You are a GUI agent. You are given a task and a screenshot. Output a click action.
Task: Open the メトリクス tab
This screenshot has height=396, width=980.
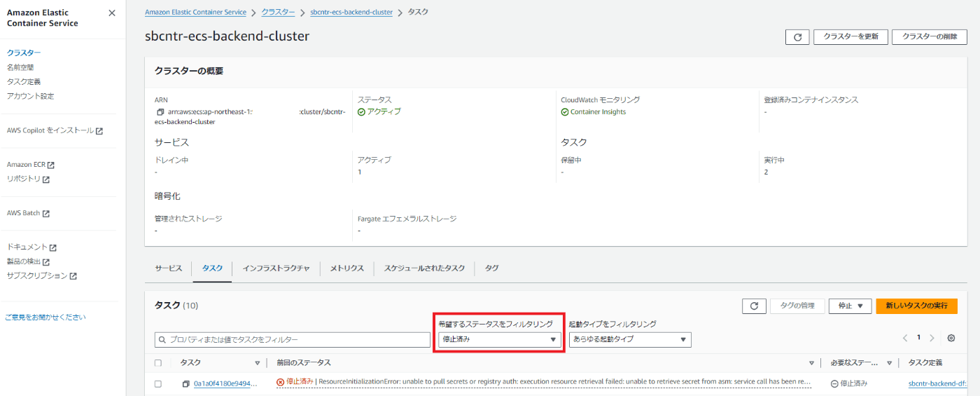coord(347,268)
